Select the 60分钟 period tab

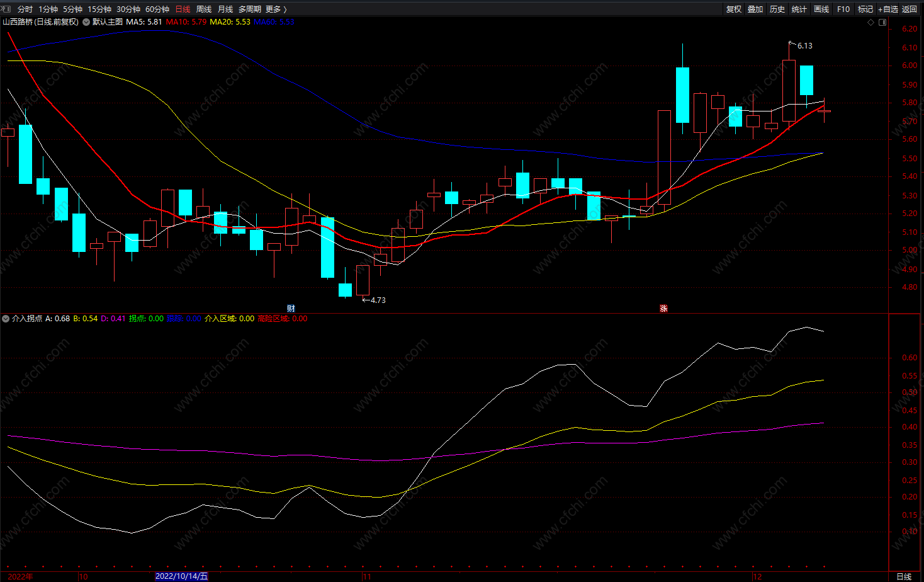157,9
